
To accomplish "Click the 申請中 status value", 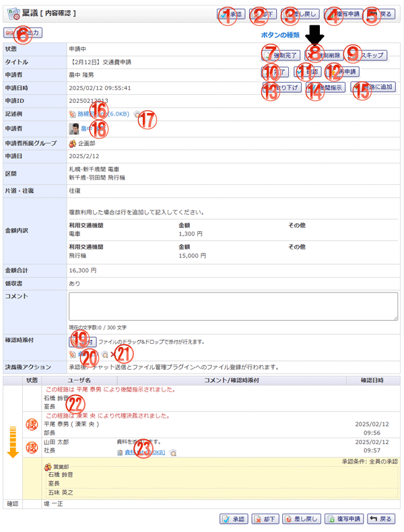I will tap(77, 49).
